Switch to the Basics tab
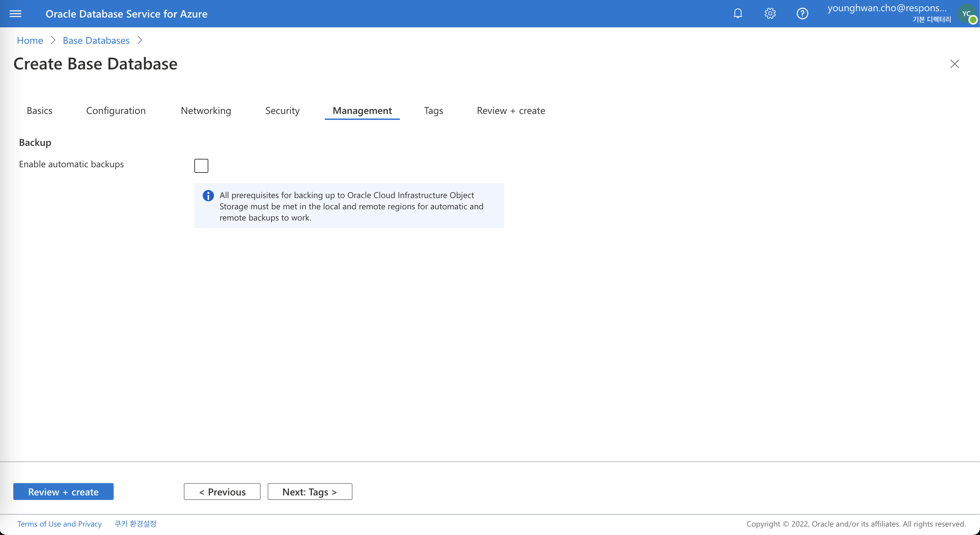980x535 pixels. click(40, 111)
